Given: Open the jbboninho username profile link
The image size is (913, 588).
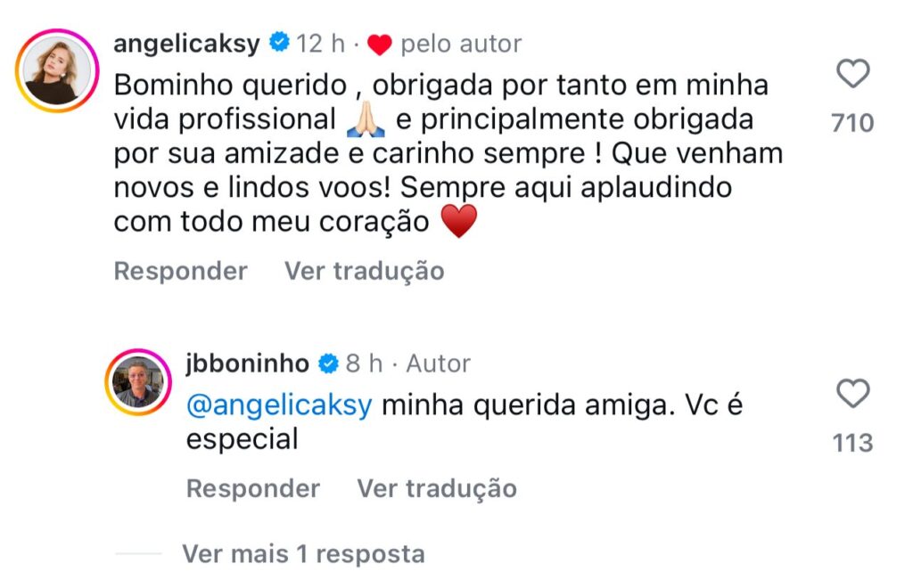Looking at the screenshot, I should [248, 363].
